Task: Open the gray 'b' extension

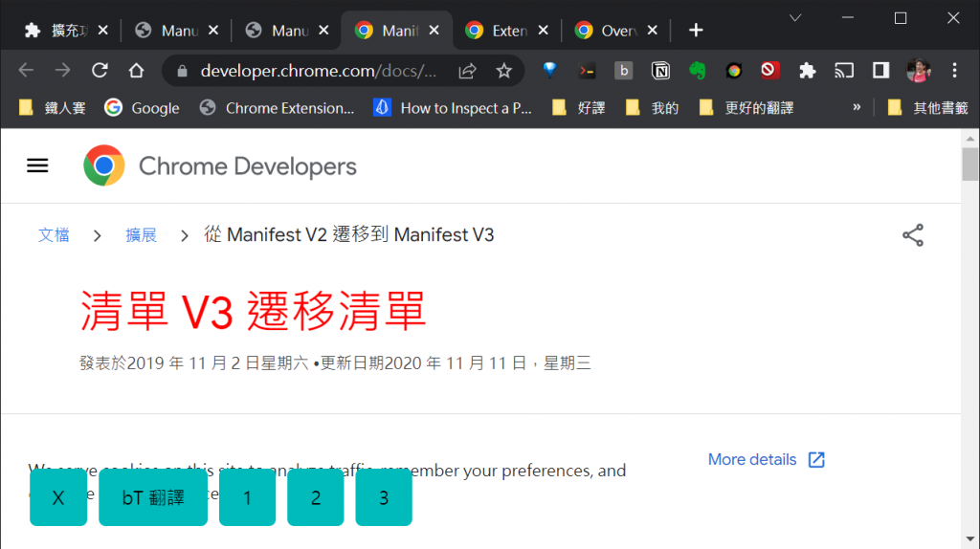Action: [x=623, y=71]
